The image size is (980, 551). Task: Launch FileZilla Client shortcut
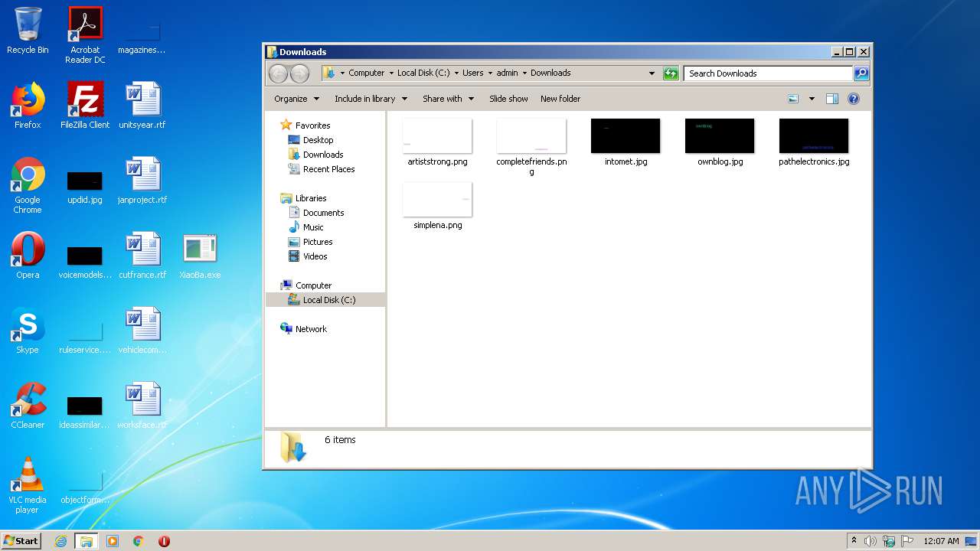(x=85, y=106)
